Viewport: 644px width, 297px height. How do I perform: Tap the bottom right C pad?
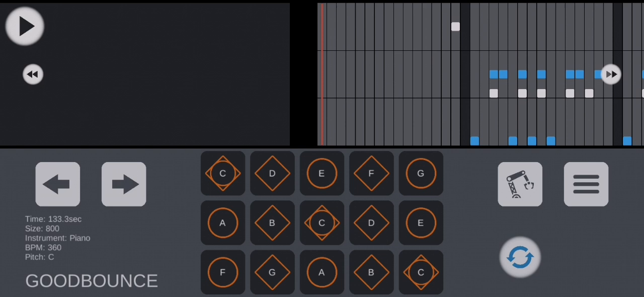[421, 272]
